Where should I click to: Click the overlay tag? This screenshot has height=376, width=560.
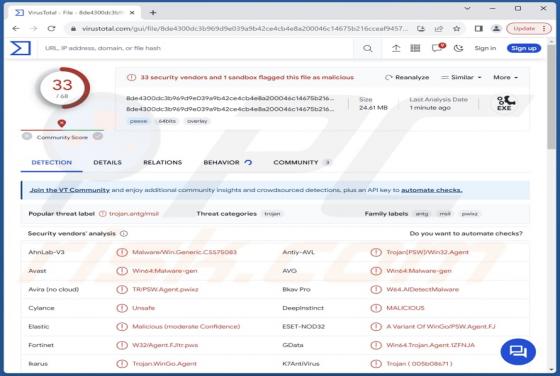(x=197, y=121)
